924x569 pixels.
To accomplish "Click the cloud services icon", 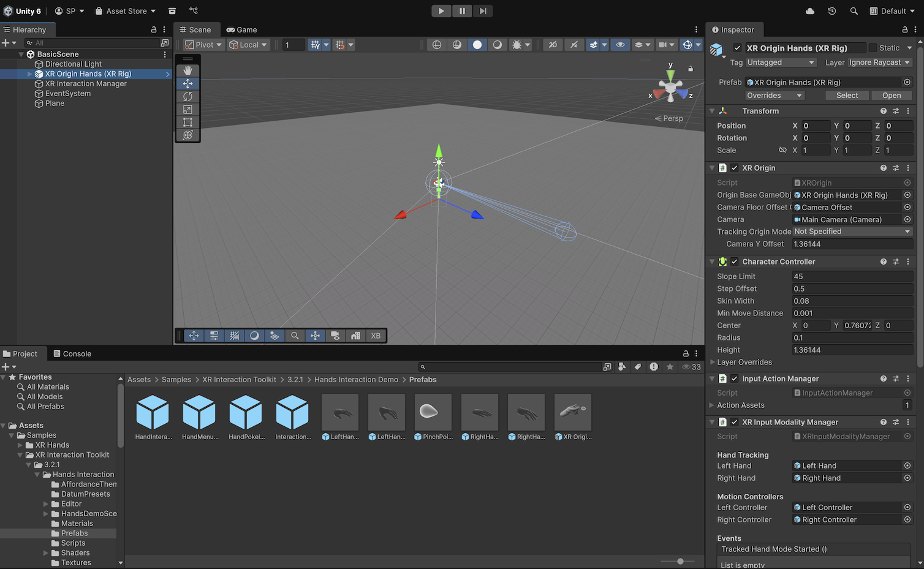I will pyautogui.click(x=809, y=11).
